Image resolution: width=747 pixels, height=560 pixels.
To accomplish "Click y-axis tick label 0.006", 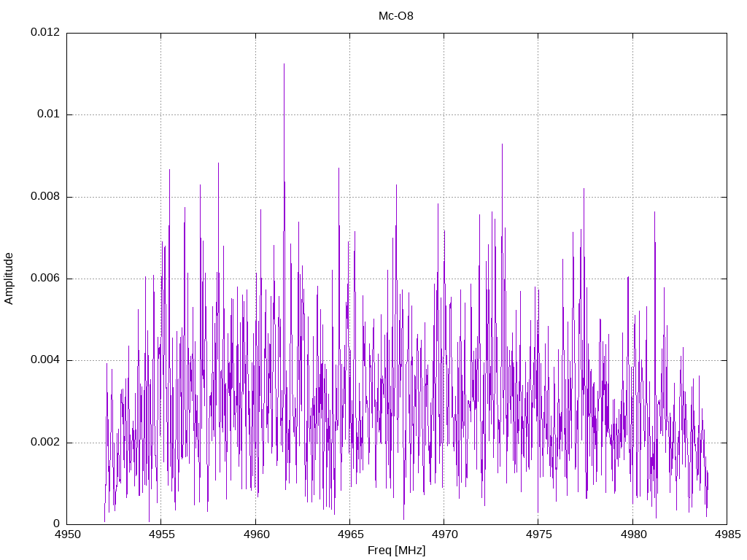I will 45,278.
